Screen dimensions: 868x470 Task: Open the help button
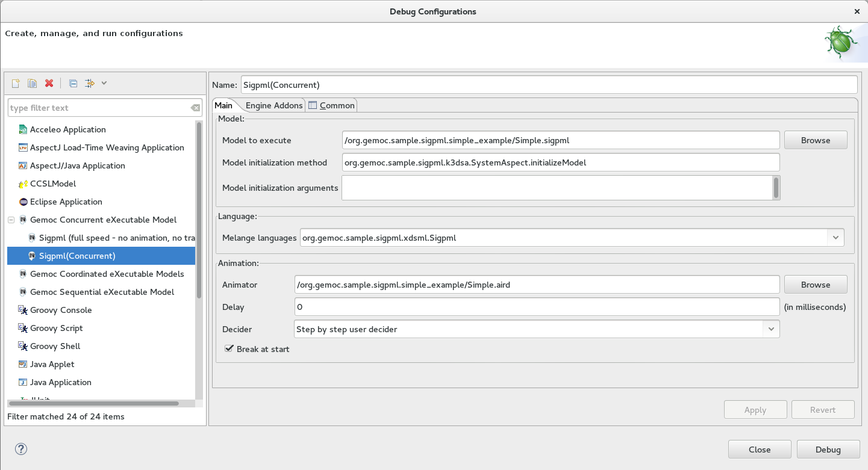point(20,449)
